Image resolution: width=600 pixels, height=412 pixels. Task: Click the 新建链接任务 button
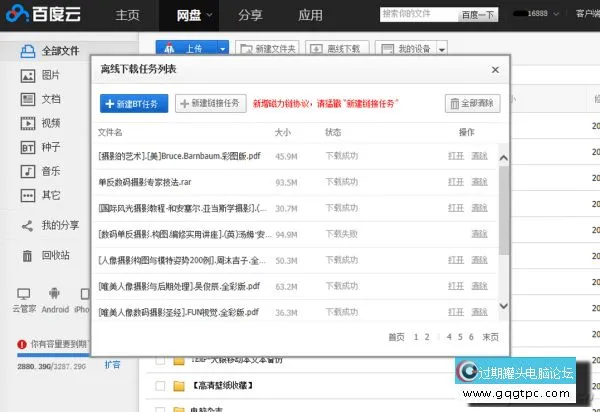(x=210, y=103)
